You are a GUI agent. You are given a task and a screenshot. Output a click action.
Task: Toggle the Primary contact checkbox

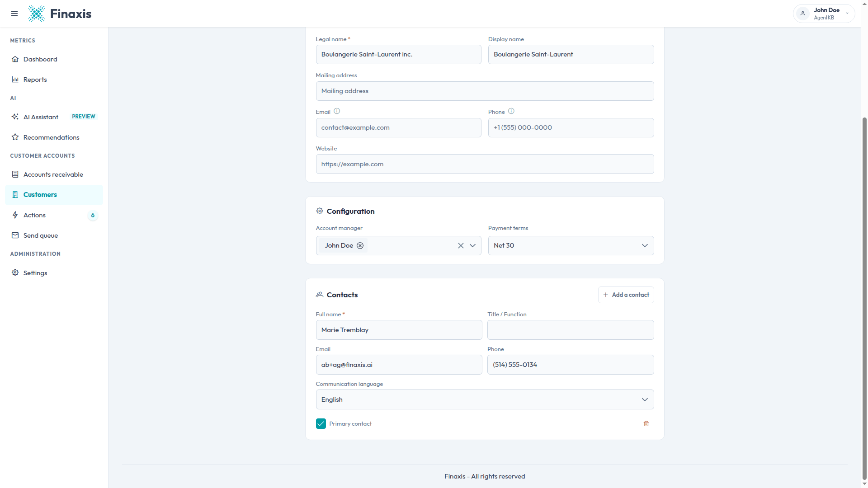[321, 423]
